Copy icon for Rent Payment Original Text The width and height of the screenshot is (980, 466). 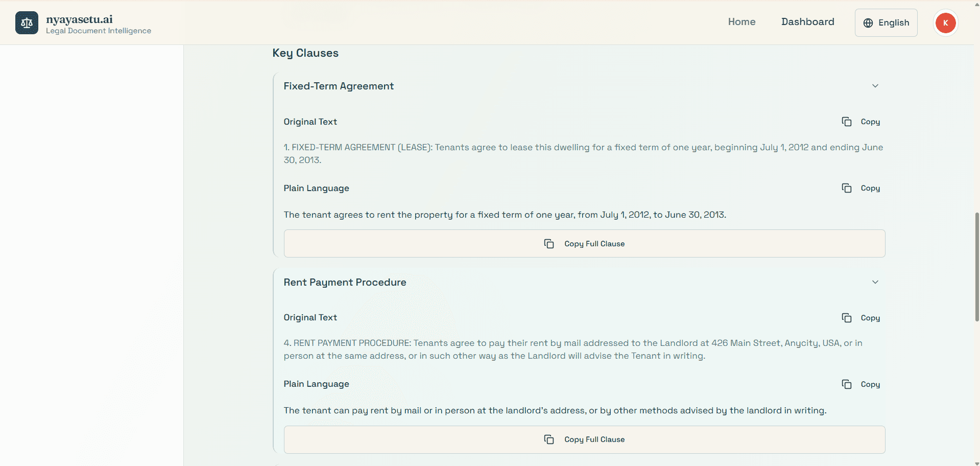pos(846,318)
